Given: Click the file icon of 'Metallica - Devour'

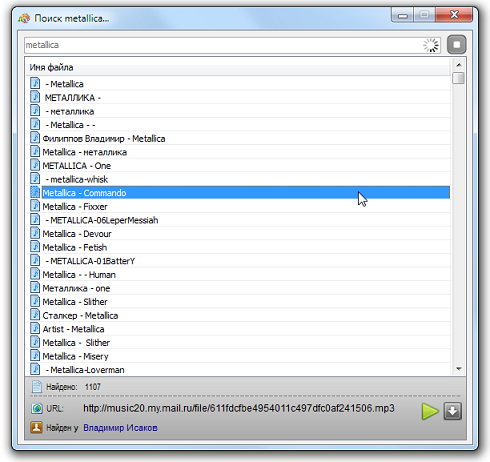Looking at the screenshot, I should 35,233.
